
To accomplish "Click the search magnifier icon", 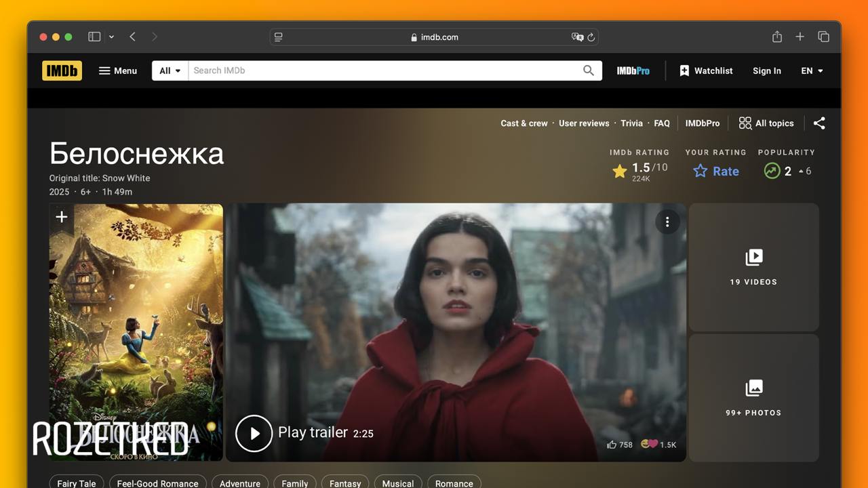I will pyautogui.click(x=588, y=70).
